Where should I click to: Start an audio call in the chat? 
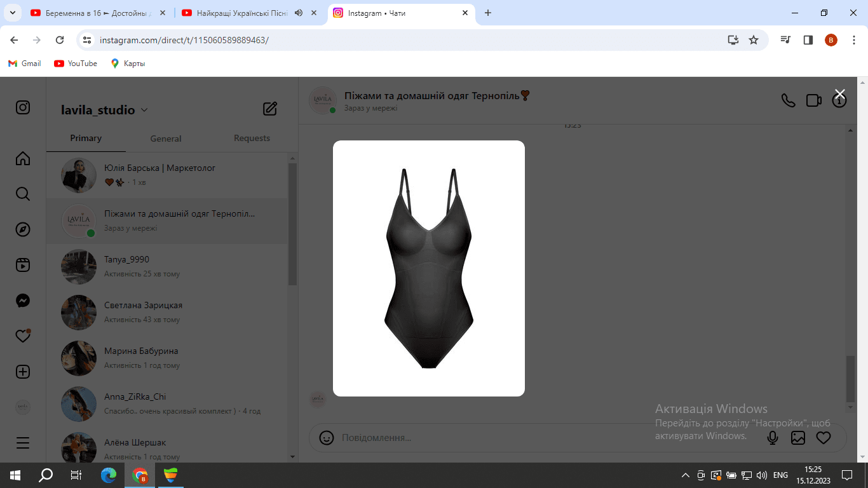click(789, 100)
